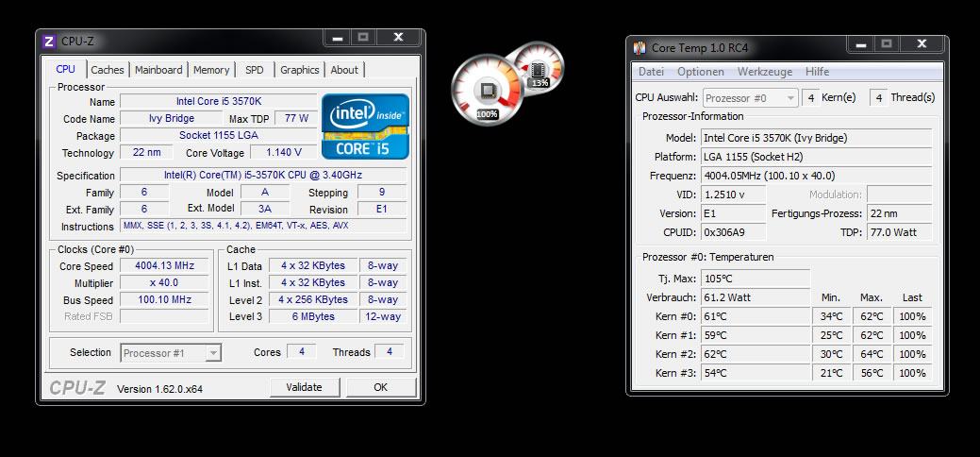
Task: Open the Optionen menu
Action: [x=701, y=72]
